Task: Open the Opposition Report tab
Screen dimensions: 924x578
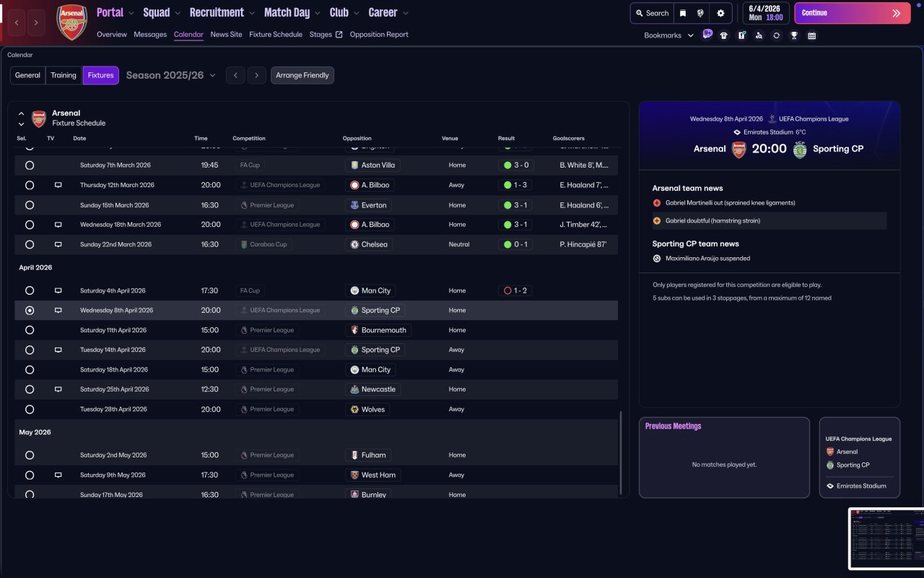Action: point(379,34)
